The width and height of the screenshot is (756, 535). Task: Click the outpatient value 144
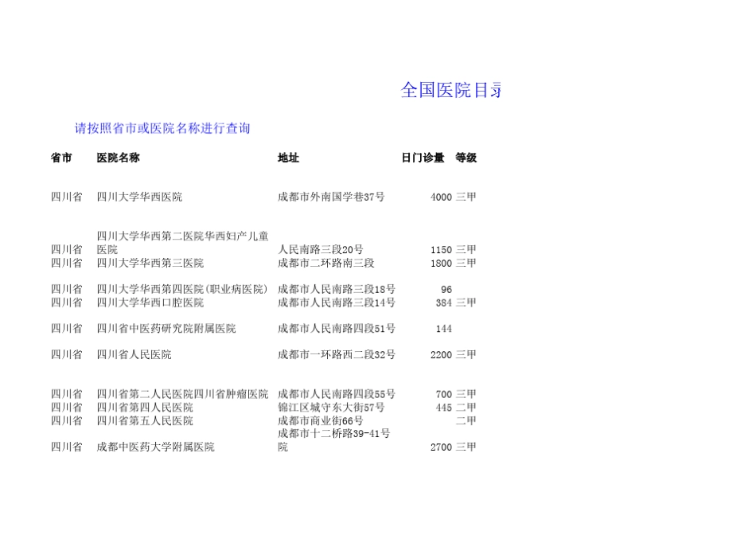(x=444, y=329)
